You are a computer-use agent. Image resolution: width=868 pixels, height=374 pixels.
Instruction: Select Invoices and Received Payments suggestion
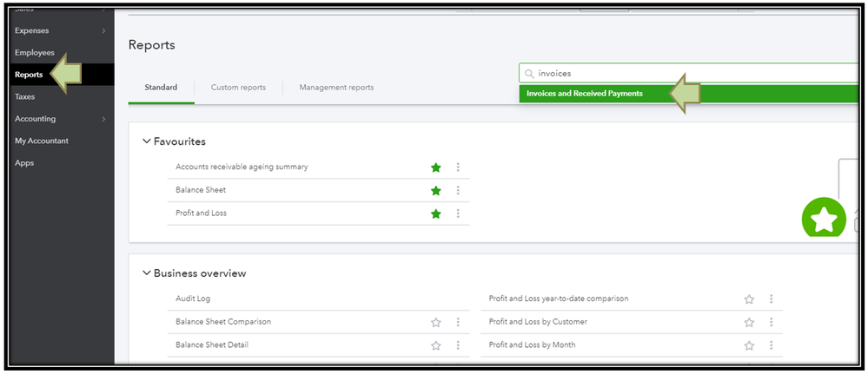pos(689,94)
